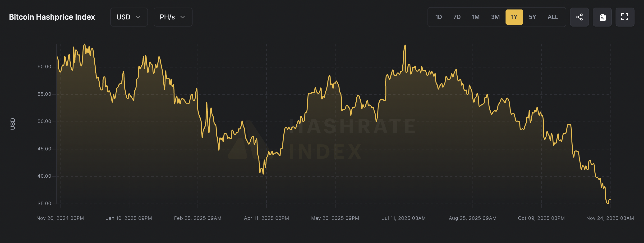
Task: Set the chart range to 3M
Action: [495, 17]
